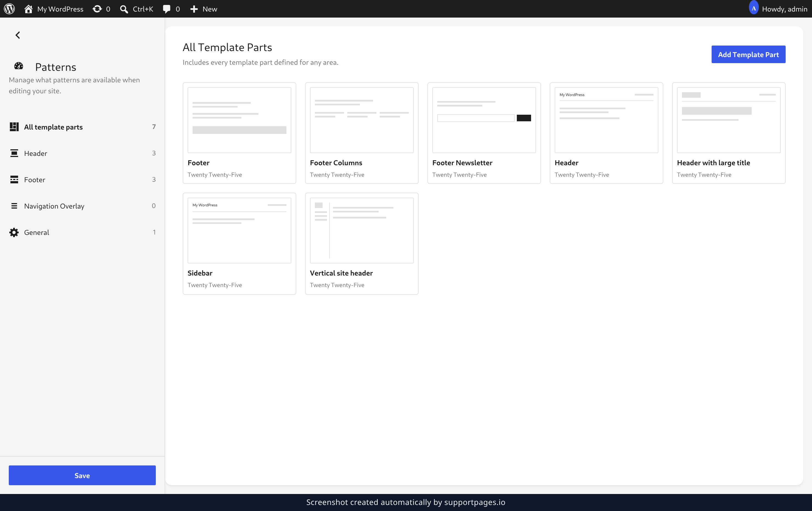812x511 pixels.
Task: Open the Header template part thumbnail
Action: (606, 120)
